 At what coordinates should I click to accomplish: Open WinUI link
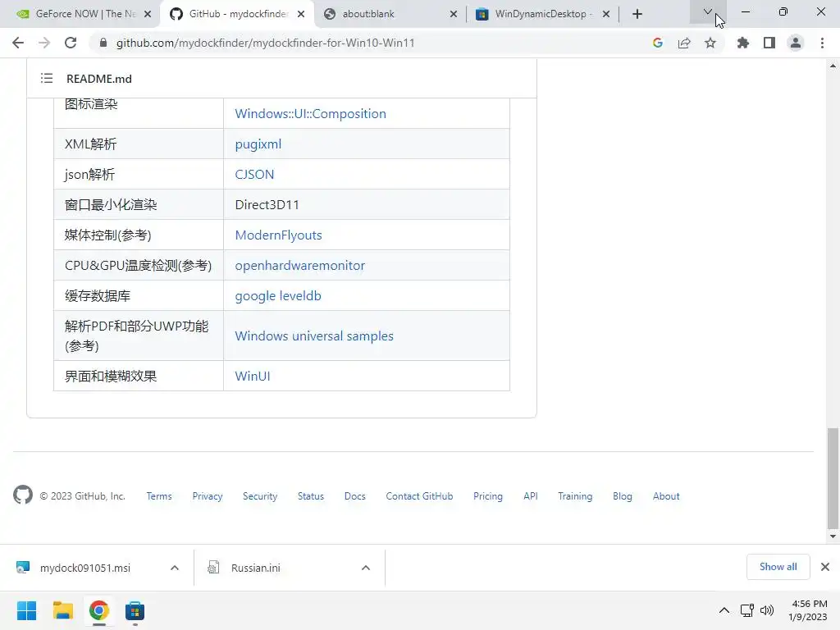253,376
